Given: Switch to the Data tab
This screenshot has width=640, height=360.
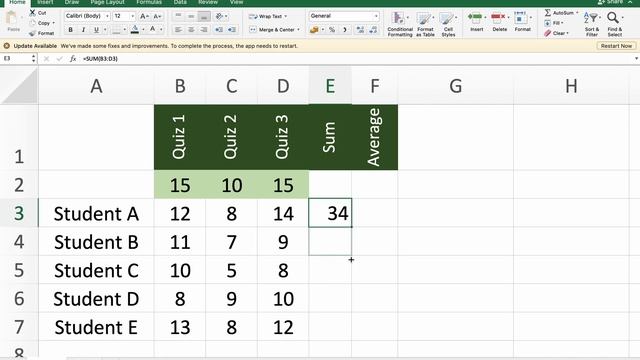Looking at the screenshot, I should [x=180, y=2].
